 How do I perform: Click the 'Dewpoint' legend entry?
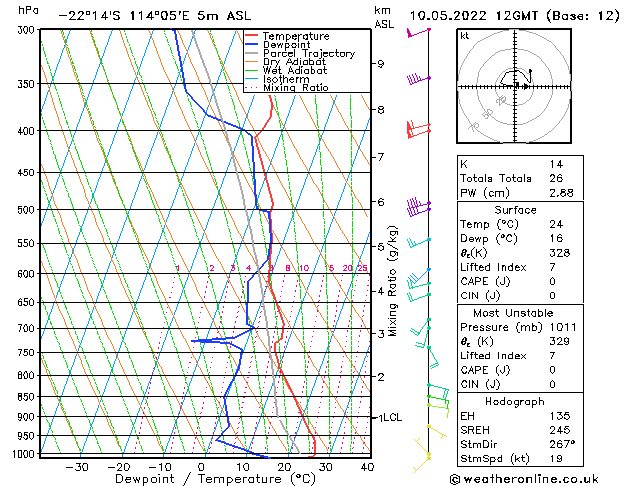coord(286,45)
